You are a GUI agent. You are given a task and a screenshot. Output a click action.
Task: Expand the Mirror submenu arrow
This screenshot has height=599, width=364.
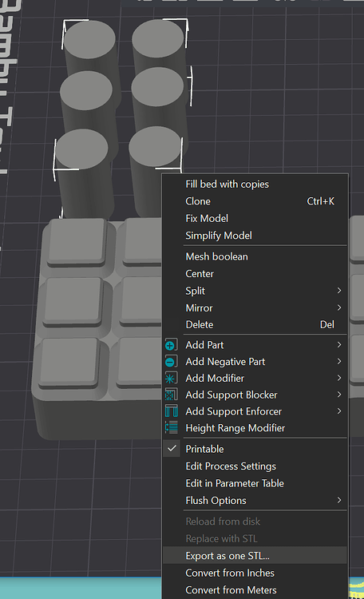point(338,308)
